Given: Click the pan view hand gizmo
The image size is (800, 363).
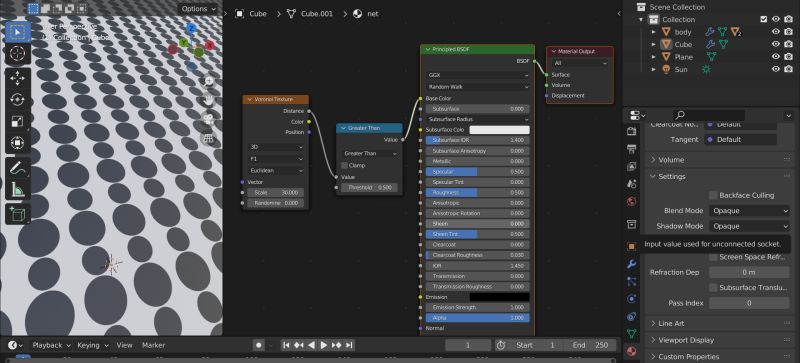Looking at the screenshot, I should tap(209, 100).
